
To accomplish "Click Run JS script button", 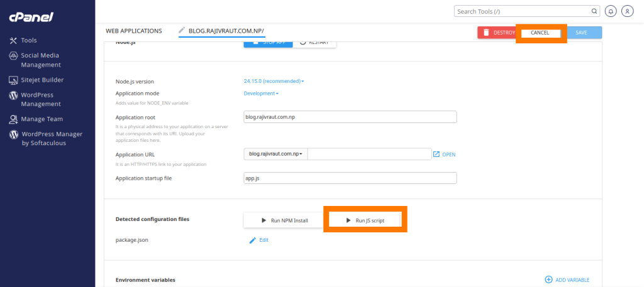I will (x=365, y=220).
